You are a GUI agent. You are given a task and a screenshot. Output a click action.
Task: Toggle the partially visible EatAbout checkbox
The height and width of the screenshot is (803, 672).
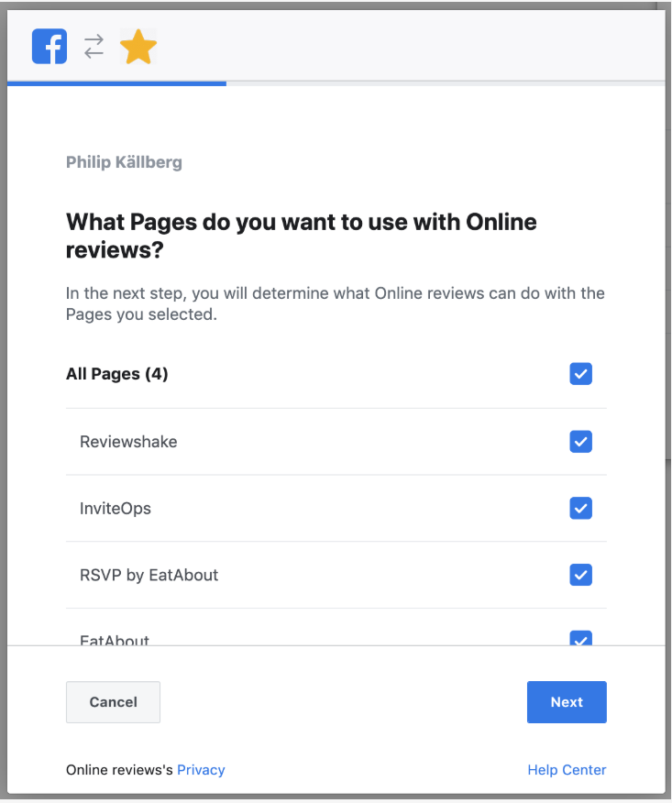click(x=581, y=638)
